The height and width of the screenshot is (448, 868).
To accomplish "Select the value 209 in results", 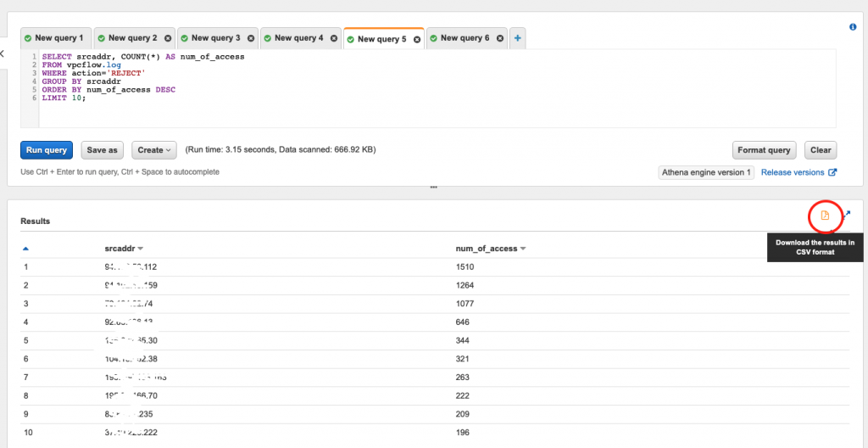I will click(x=462, y=414).
